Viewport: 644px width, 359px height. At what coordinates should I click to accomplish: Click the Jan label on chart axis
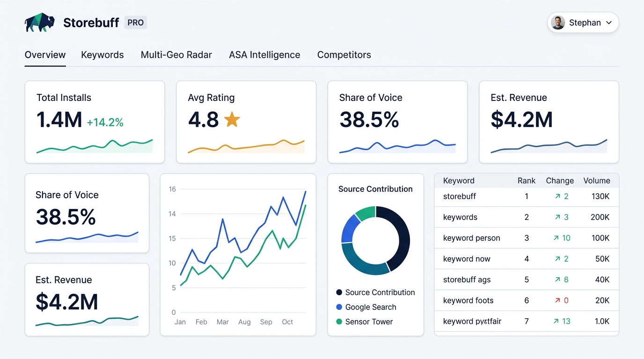180,322
